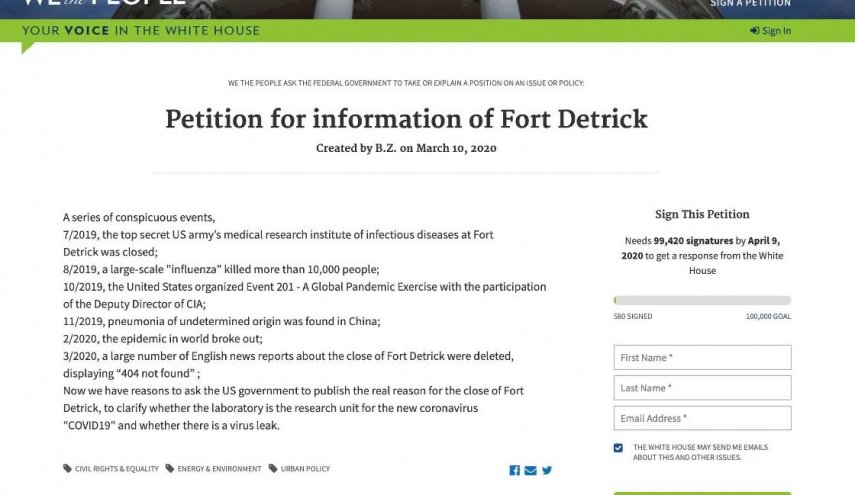Open the Sign In link
The image size is (855, 495).
[x=770, y=31]
